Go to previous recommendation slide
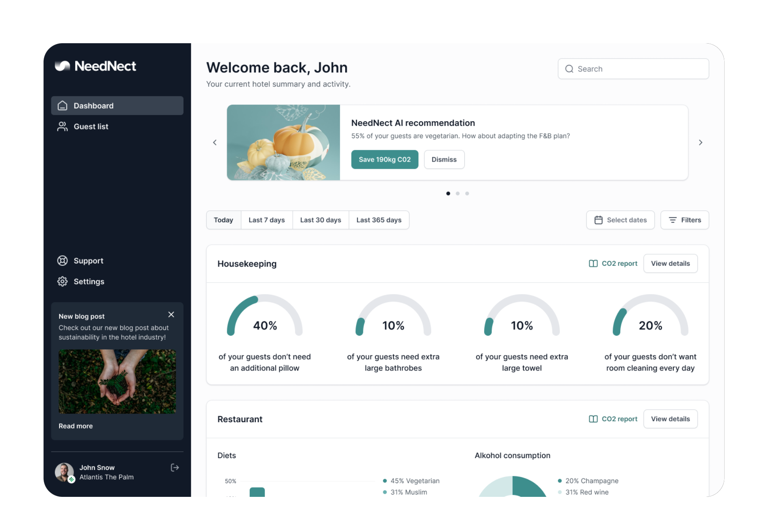Image resolution: width=778 pixels, height=532 pixels. (x=215, y=142)
